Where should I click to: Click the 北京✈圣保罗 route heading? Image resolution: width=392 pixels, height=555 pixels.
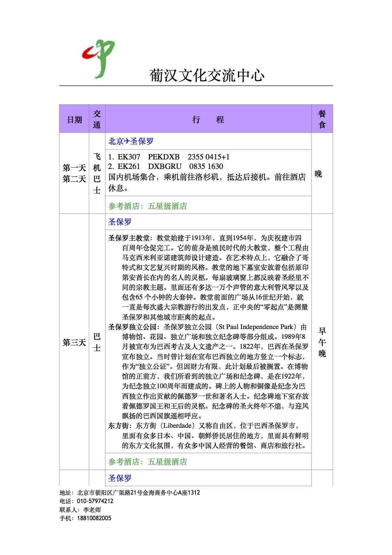click(x=131, y=141)
